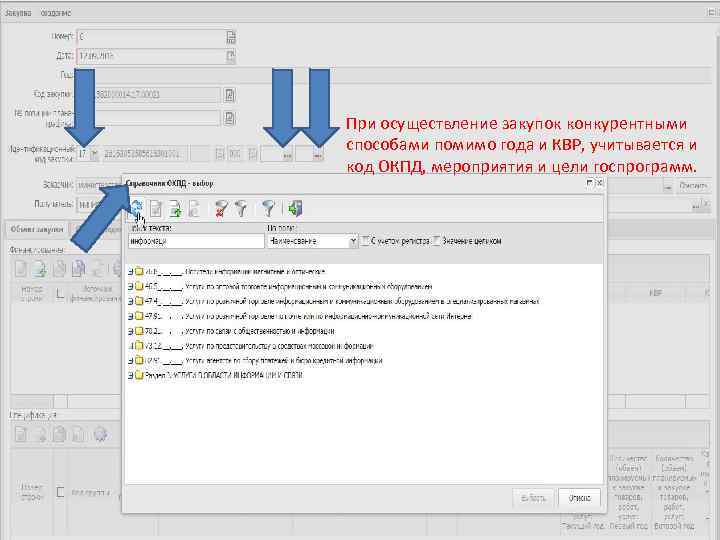Viewport: 720px width, 540px height.
Task: Click the Отмена button
Action: (x=579, y=498)
